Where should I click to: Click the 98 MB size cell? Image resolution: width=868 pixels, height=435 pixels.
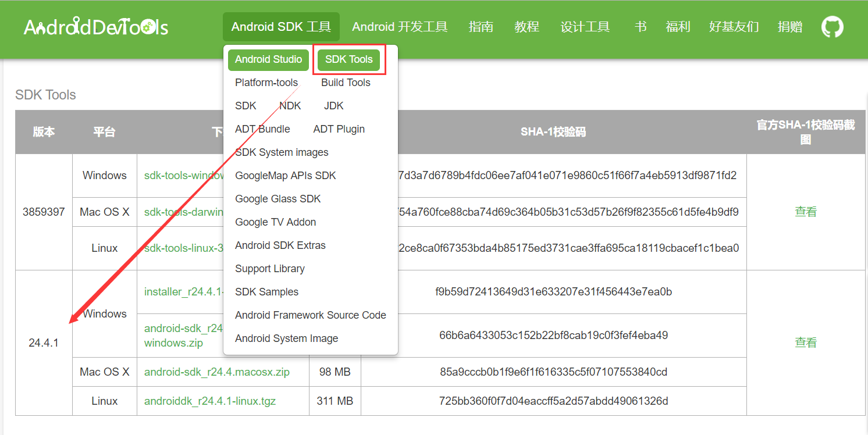tap(335, 372)
